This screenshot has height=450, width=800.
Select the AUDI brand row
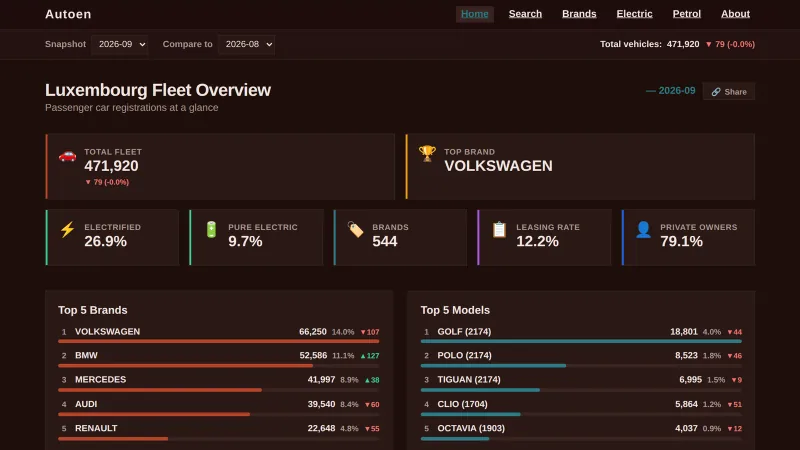218,408
